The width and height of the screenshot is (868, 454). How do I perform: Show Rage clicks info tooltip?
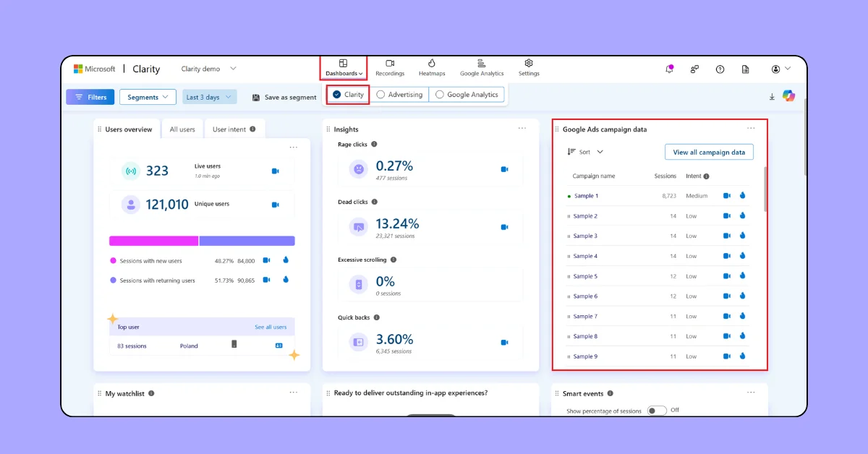[x=374, y=144]
